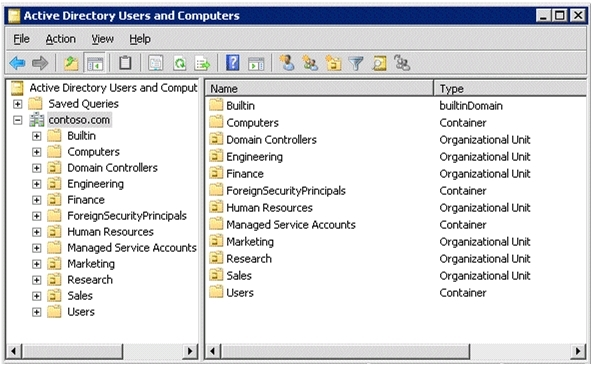Select Human Resources in the right list
This screenshot has width=592, height=365.
click(x=269, y=208)
